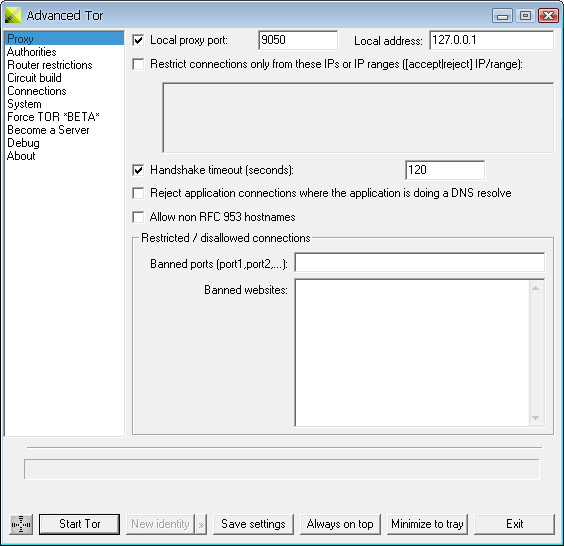
Task: Enable Restrict connections only from these IPs
Action: coord(138,64)
